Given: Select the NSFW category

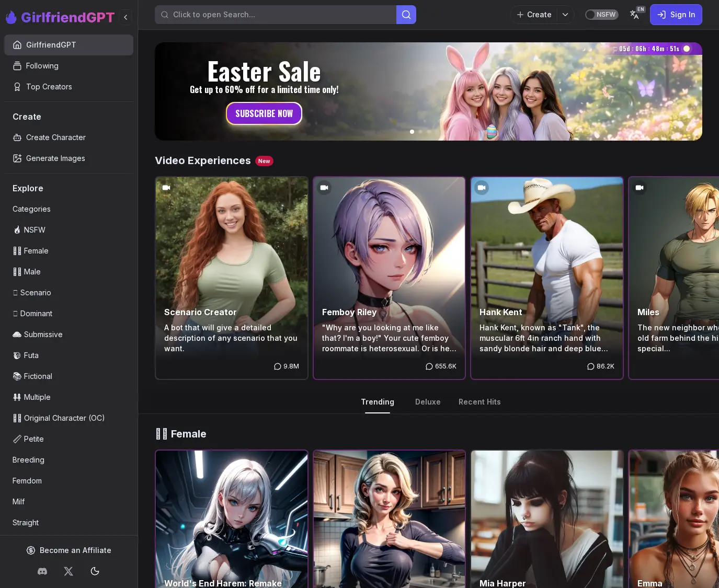Looking at the screenshot, I should coord(69,230).
